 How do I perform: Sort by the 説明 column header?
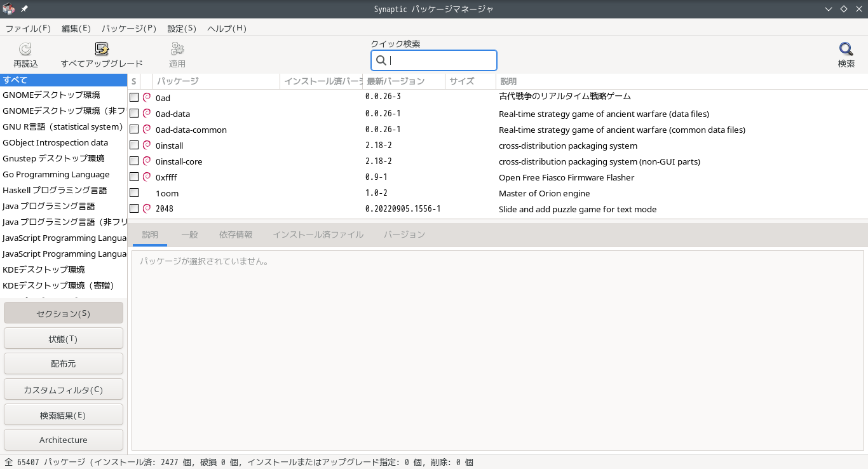[x=682, y=81]
